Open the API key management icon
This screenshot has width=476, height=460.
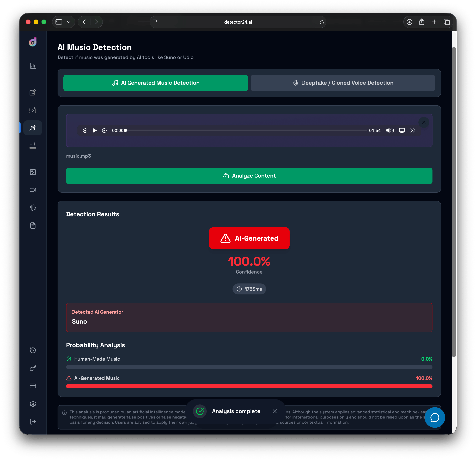pos(33,368)
